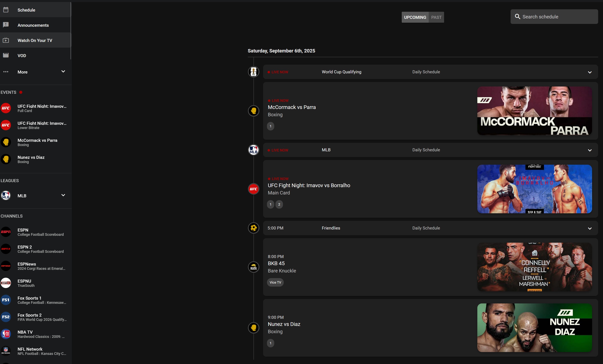Switch to the PAST tab
This screenshot has height=364, width=603.
click(x=436, y=17)
